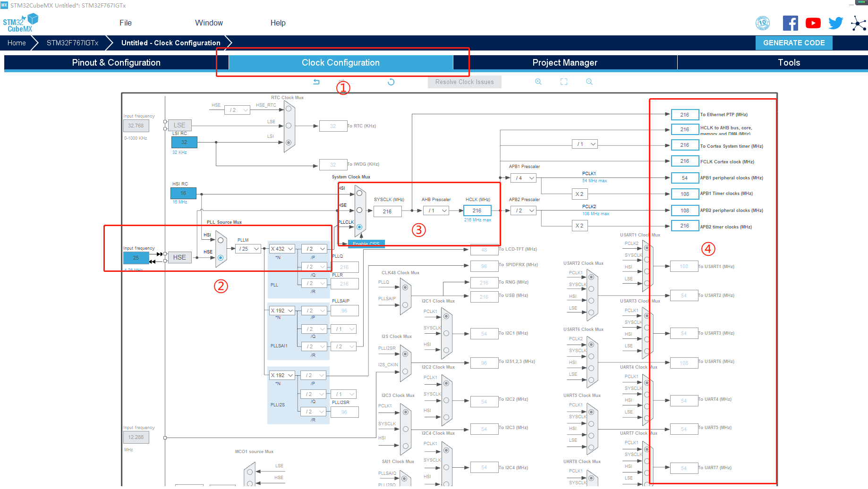Open the main PLL /Q divider dropdown
The width and height of the screenshot is (868, 489).
click(314, 267)
